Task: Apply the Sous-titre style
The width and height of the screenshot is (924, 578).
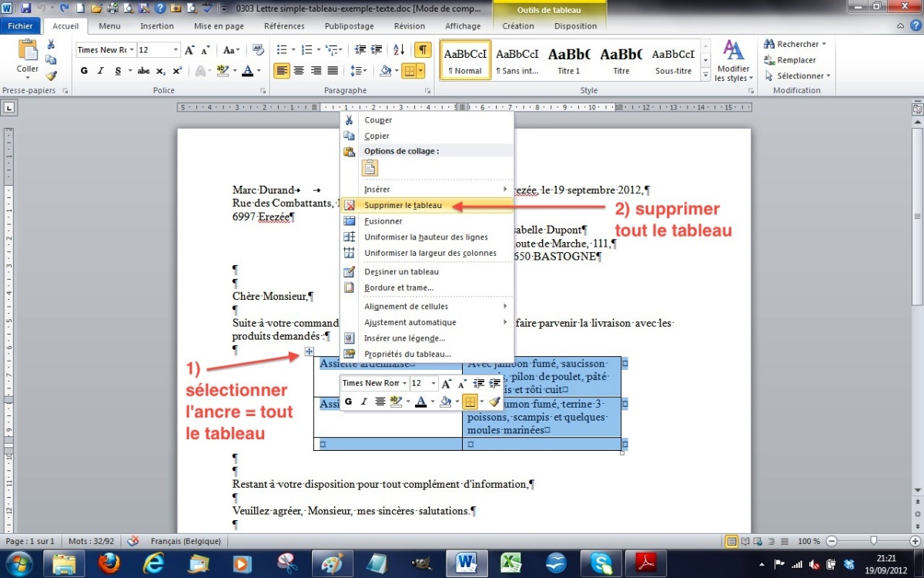Action: click(673, 61)
